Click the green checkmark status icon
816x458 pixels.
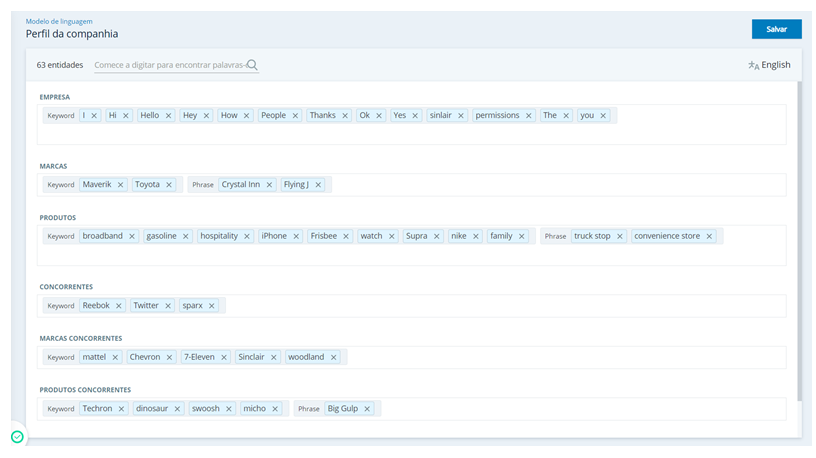click(x=17, y=437)
